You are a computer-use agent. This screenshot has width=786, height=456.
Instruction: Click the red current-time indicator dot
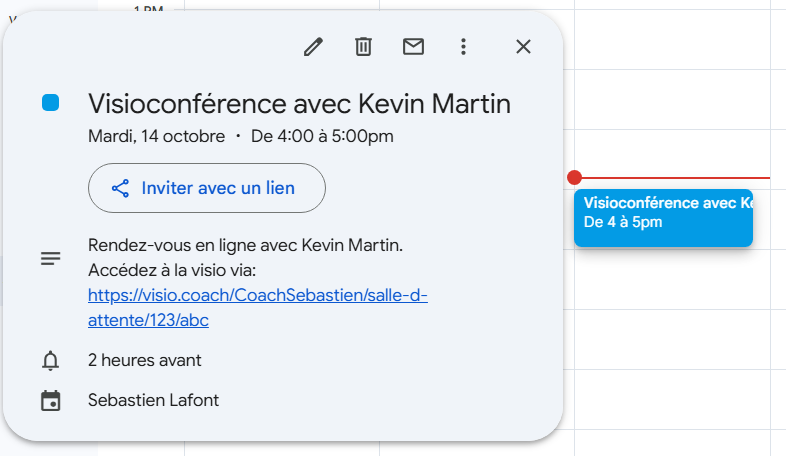pyautogui.click(x=574, y=178)
